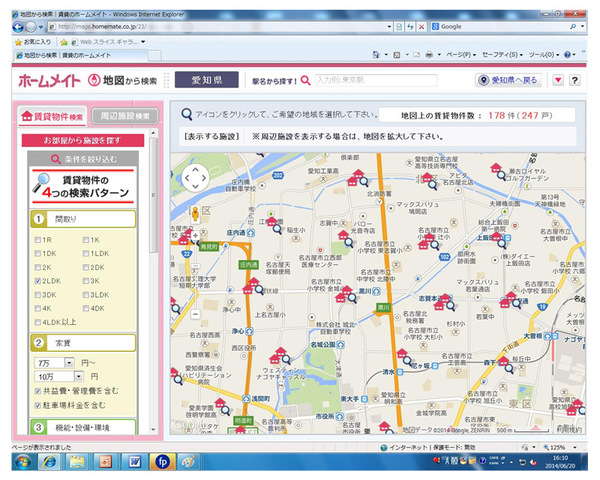This screenshot has height=480, width=600.
Task: Click the Windows Start button
Action: pyautogui.click(x=23, y=462)
